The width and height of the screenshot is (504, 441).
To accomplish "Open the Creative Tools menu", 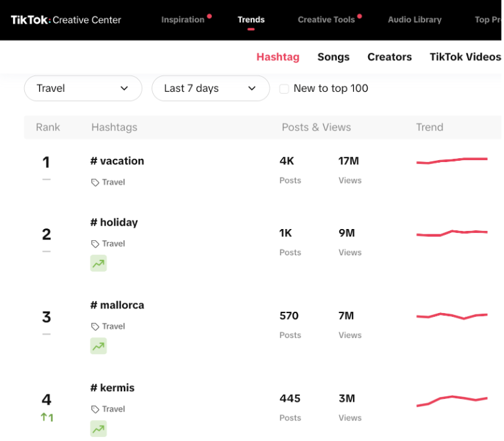I will (x=326, y=20).
